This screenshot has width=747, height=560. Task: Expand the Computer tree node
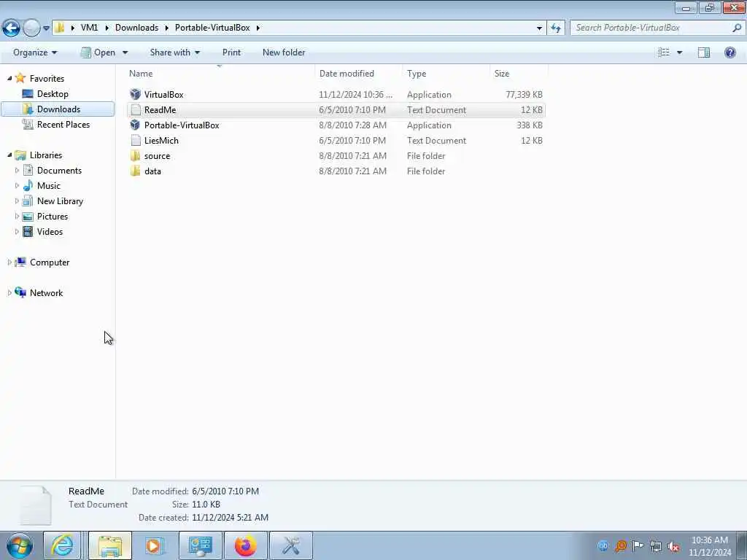pos(9,262)
